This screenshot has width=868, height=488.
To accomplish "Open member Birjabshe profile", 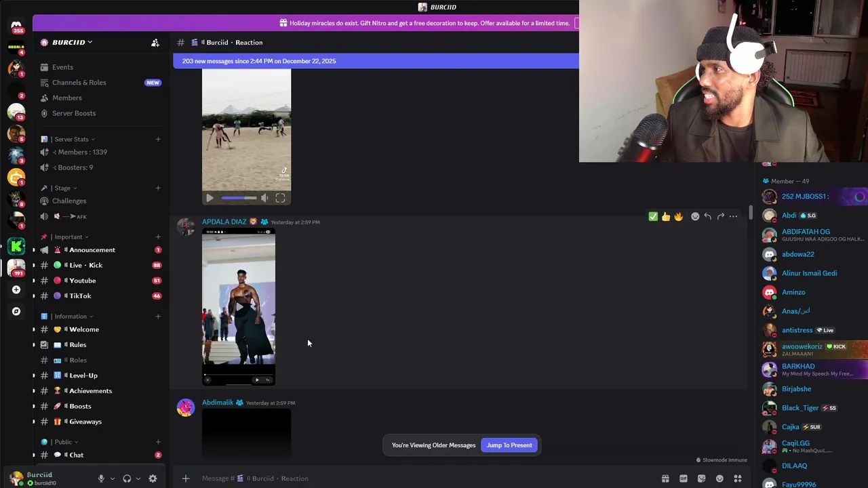I will (x=813, y=389).
